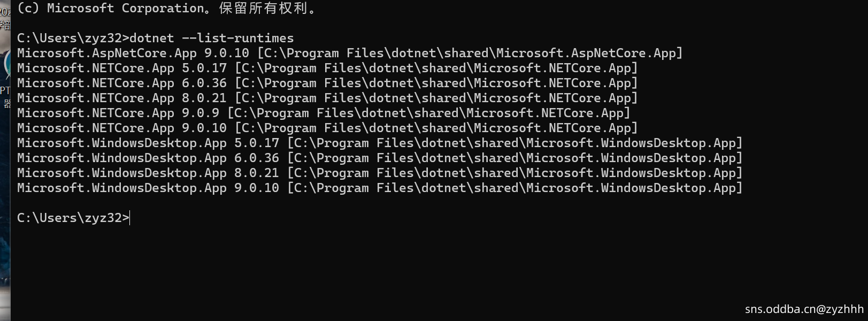Image resolution: width=868 pixels, height=321 pixels.
Task: Click Microsoft.NETCore.App on the 5.0.17 line
Action: [x=96, y=68]
